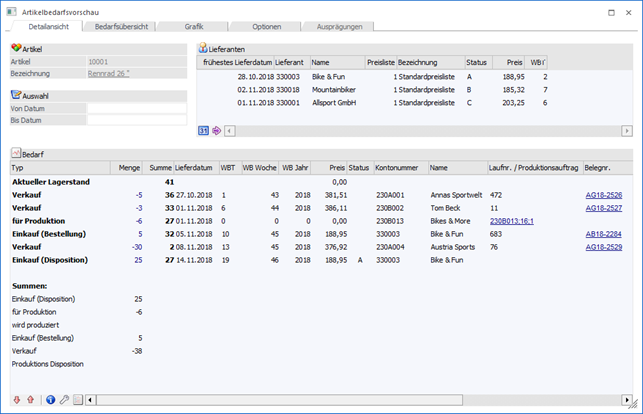Click the calendar 31 icon below Lieferanten

tap(203, 130)
